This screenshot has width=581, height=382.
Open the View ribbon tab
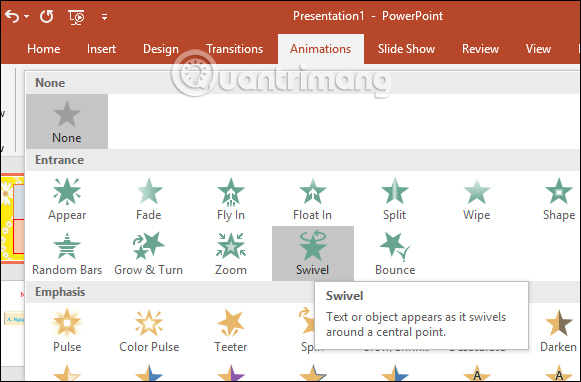(x=538, y=49)
